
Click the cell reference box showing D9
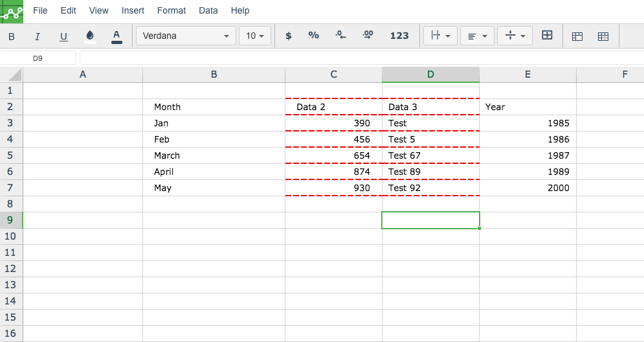[x=38, y=58]
